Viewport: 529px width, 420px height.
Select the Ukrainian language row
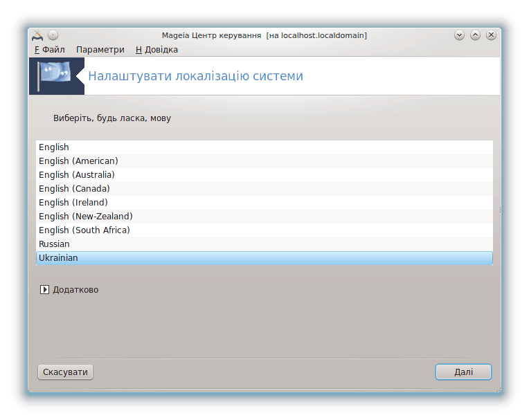pyautogui.click(x=264, y=258)
